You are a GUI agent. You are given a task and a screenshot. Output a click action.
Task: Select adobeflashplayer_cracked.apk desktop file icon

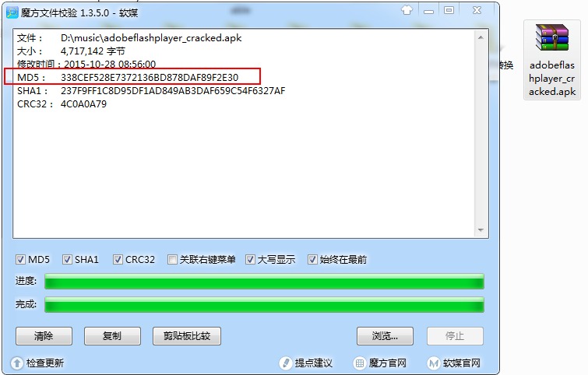pyautogui.click(x=551, y=38)
